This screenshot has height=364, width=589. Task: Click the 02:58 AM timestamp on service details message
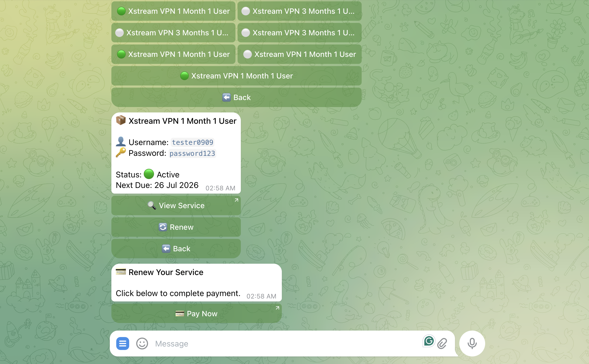point(220,188)
